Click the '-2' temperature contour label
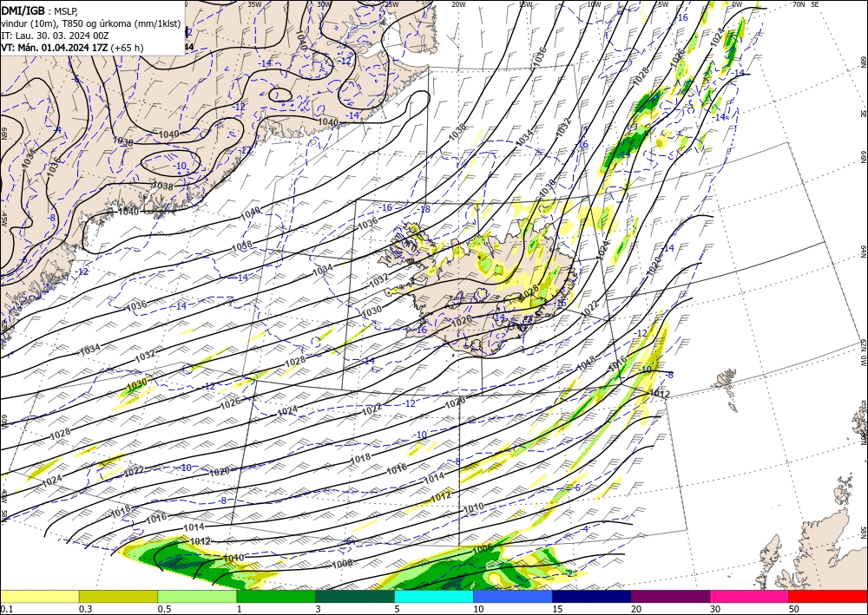The image size is (868, 615). pyautogui.click(x=569, y=573)
